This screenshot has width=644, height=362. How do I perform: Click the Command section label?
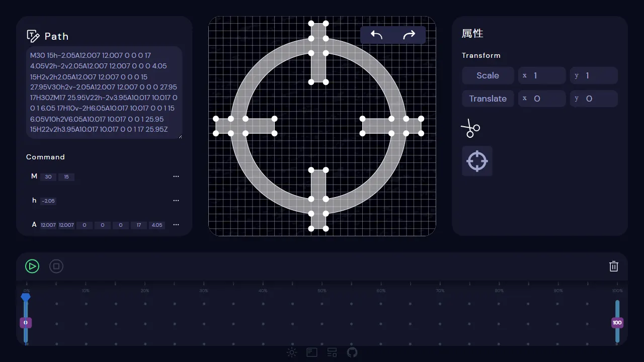tap(45, 157)
